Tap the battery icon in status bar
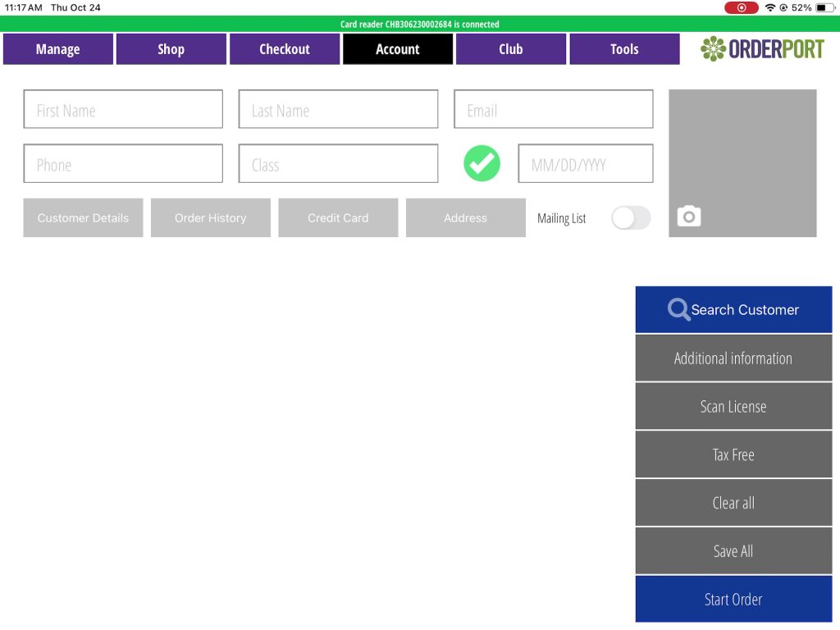Screen dimensions: 840x630 (824, 7)
